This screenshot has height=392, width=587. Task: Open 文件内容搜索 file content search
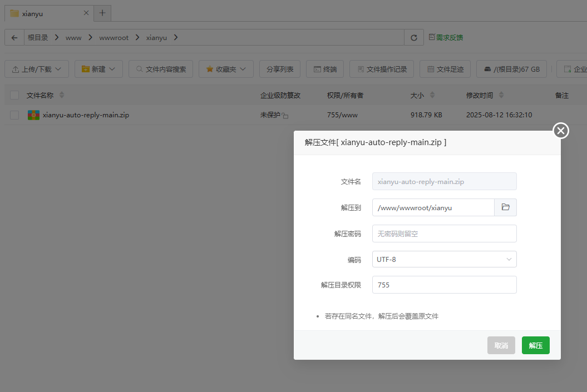161,69
